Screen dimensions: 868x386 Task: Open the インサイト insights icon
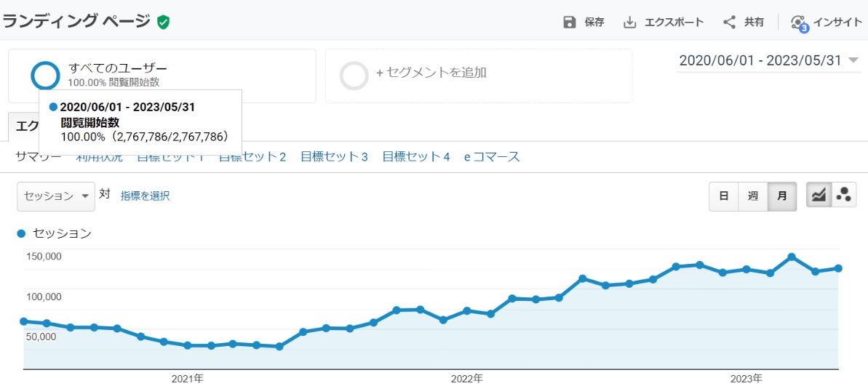(799, 23)
